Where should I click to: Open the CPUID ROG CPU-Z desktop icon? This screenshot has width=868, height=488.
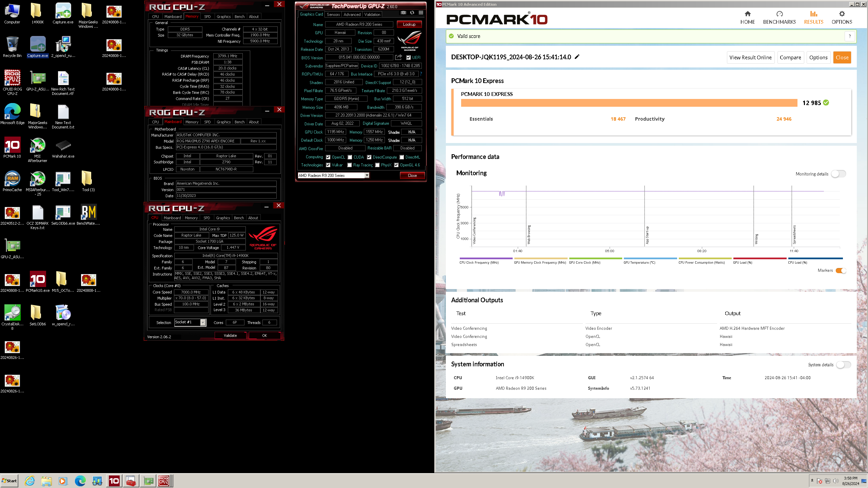tap(12, 82)
